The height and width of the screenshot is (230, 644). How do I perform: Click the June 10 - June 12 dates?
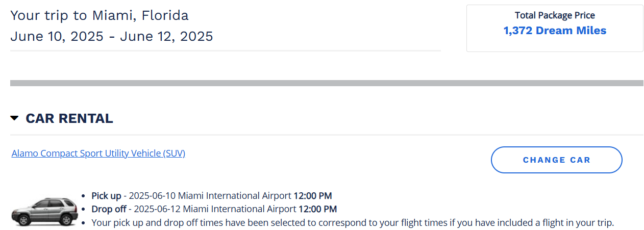pos(112,37)
